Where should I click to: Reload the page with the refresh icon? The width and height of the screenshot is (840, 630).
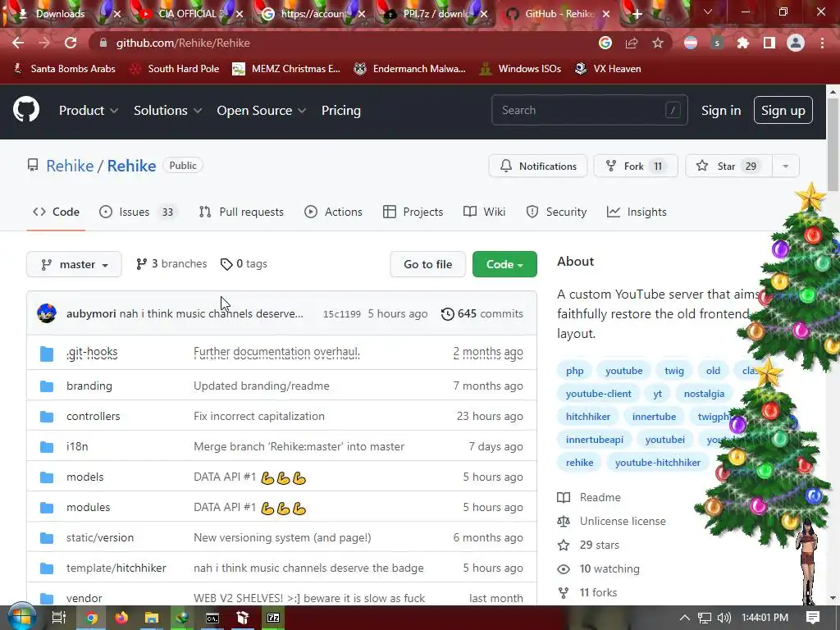(x=71, y=43)
